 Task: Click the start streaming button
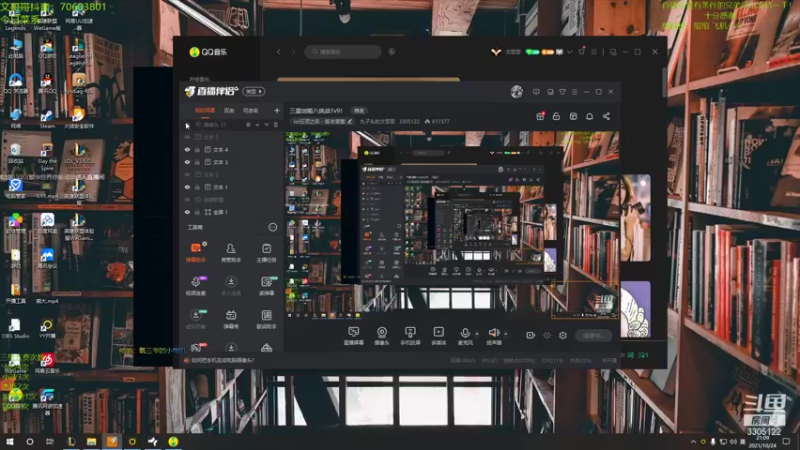coord(594,335)
